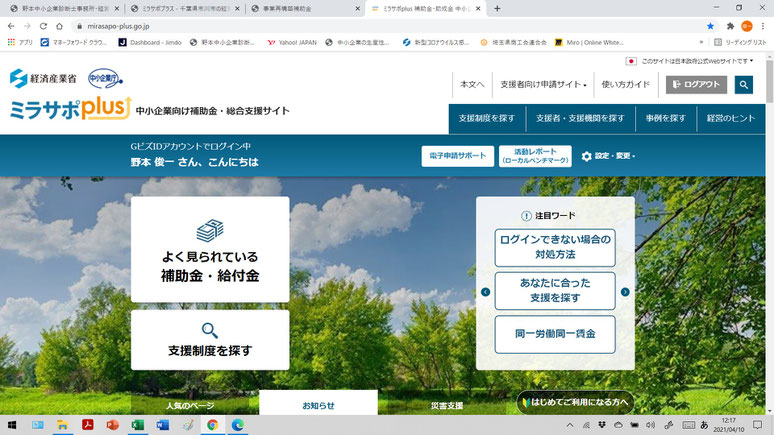The height and width of the screenshot is (435, 774).
Task: Open the マネーフォワード クラウド bookmark
Action: point(74,42)
